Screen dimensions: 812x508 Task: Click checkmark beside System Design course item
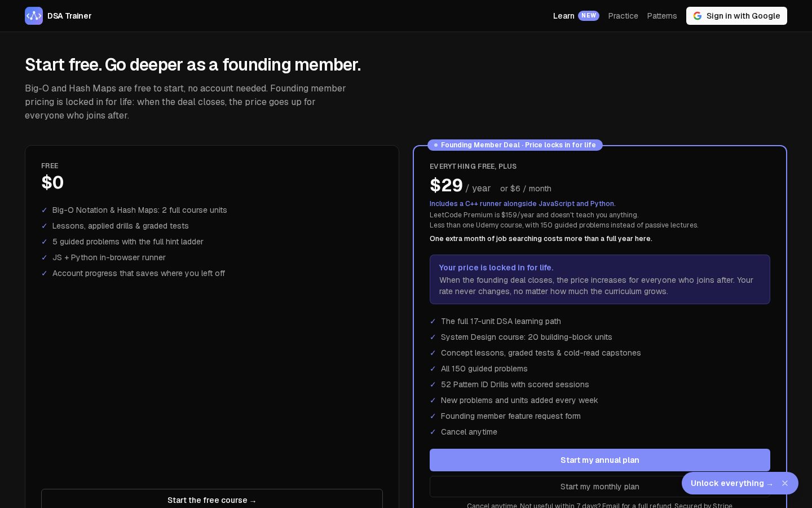click(x=433, y=337)
